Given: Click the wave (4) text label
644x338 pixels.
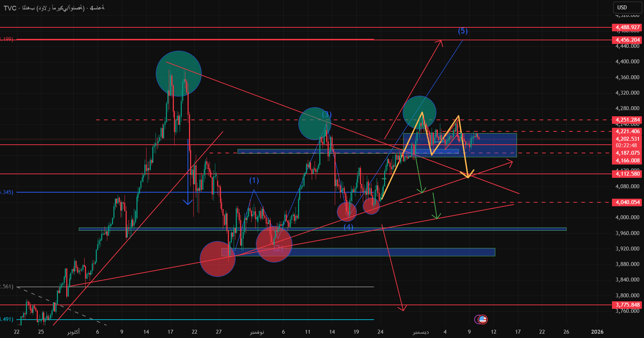Looking at the screenshot, I should click(348, 227).
